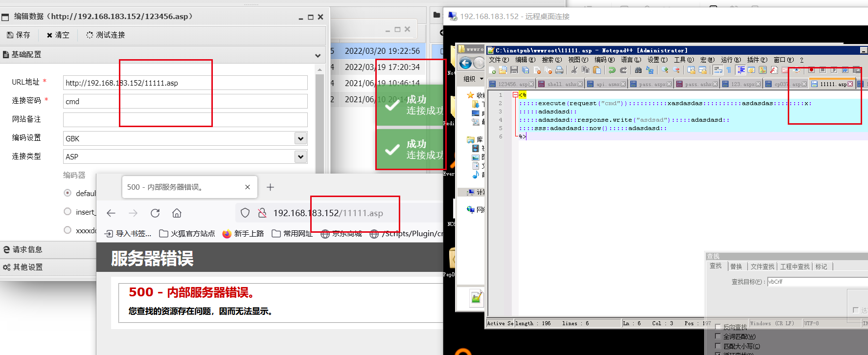The height and width of the screenshot is (355, 868).
Task: Click Notepad++ Redo arrow icon
Action: click(x=623, y=70)
